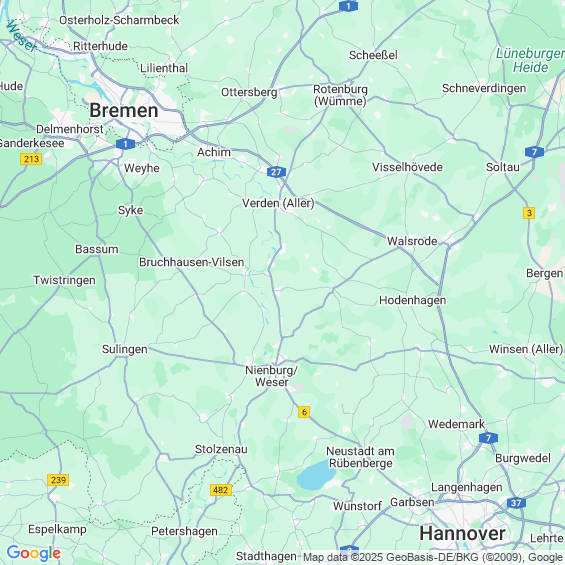The image size is (565, 565).
Task: Open the Google logo link
Action: (34, 553)
